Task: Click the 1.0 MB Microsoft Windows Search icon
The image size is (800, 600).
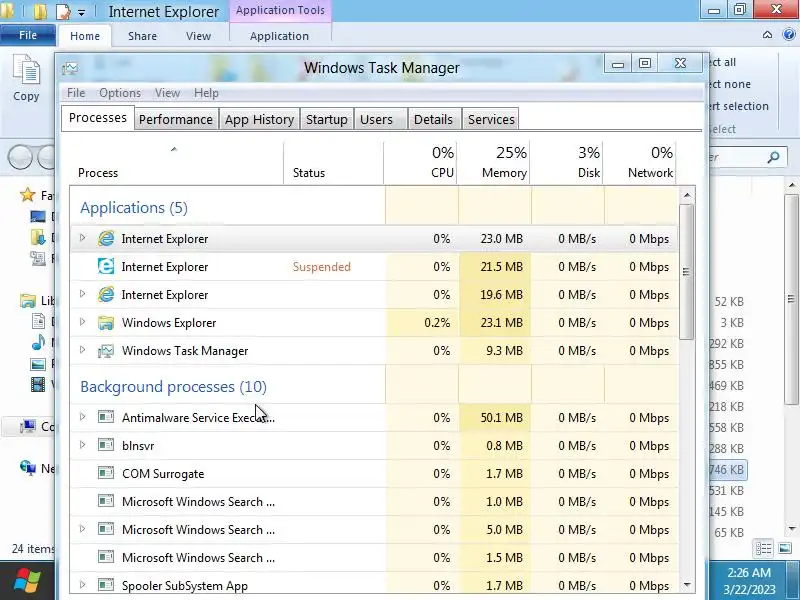Action: pos(106,501)
